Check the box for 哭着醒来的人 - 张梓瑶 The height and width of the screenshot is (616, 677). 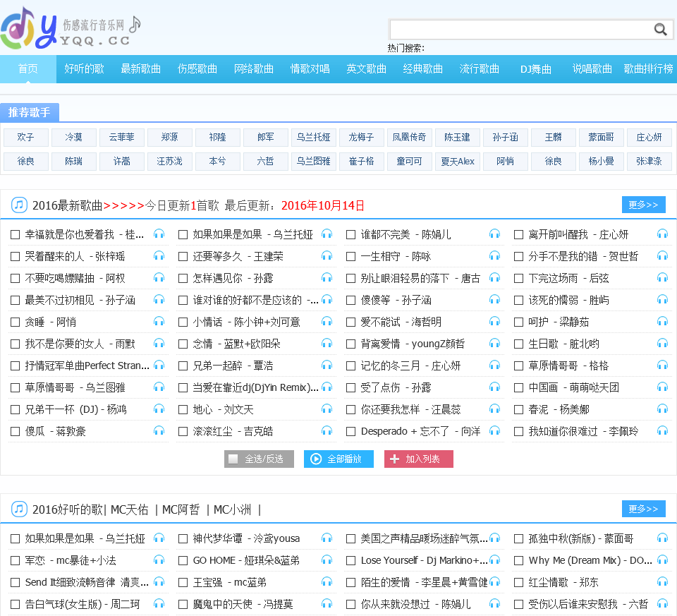(x=16, y=256)
